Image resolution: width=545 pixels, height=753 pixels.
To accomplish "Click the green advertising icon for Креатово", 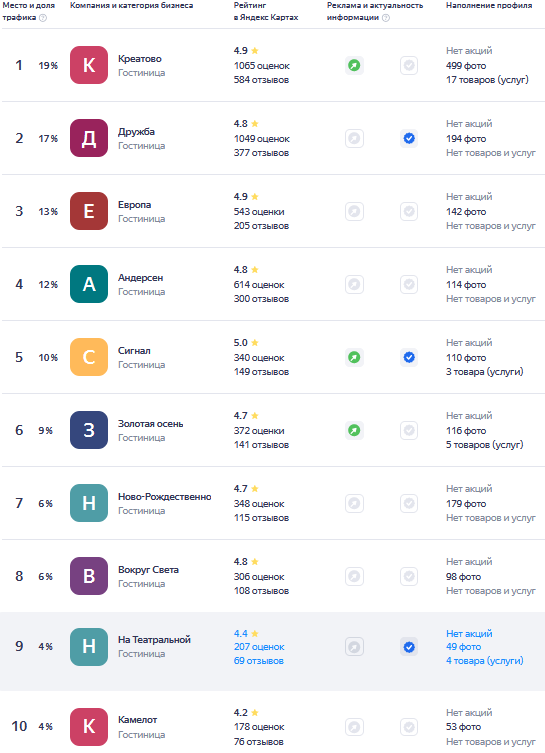I will 354,65.
